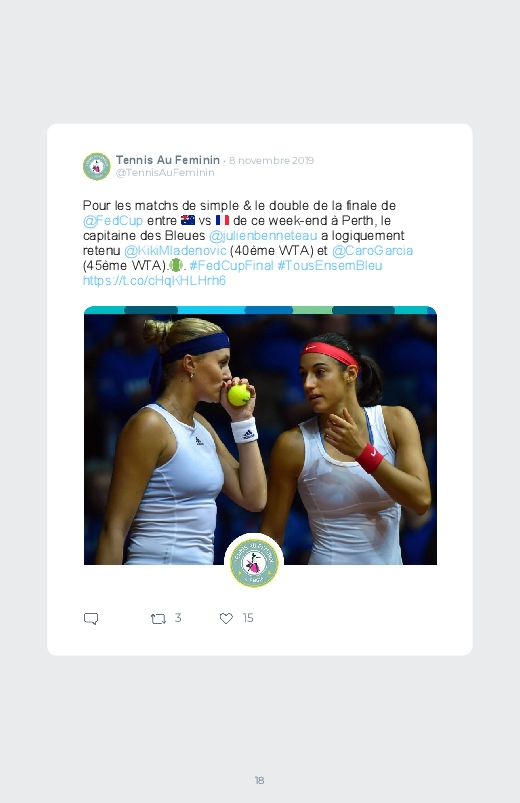Click the reply speech bubble icon
Image resolution: width=520 pixels, height=803 pixels.
[91, 619]
